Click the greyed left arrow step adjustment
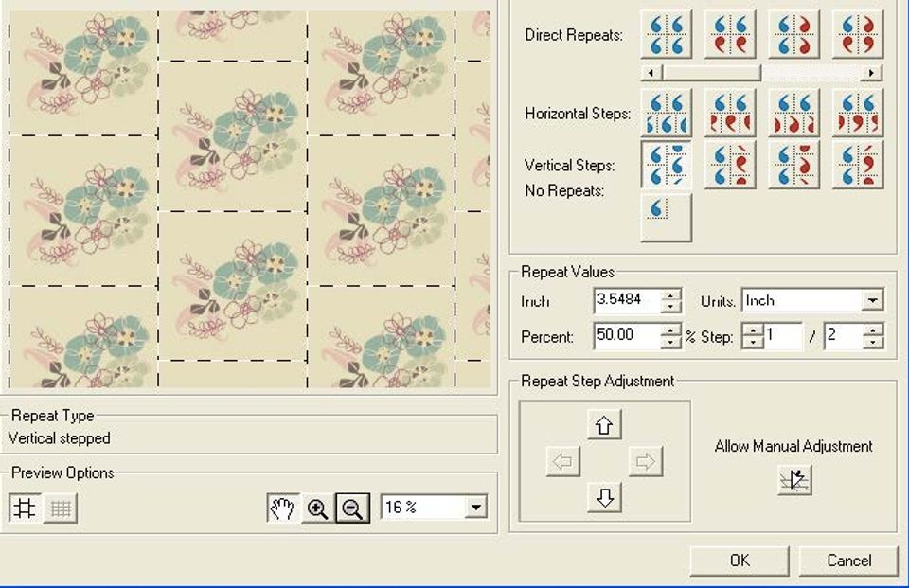The image size is (909, 588). point(562,461)
